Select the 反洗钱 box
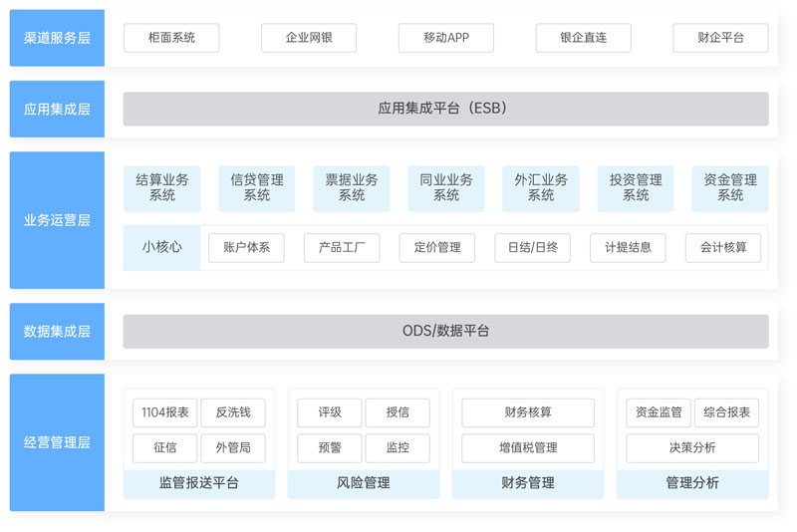The height and width of the screenshot is (532, 797). point(233,412)
